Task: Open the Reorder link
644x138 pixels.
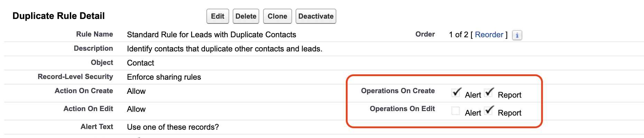Action: [x=489, y=34]
